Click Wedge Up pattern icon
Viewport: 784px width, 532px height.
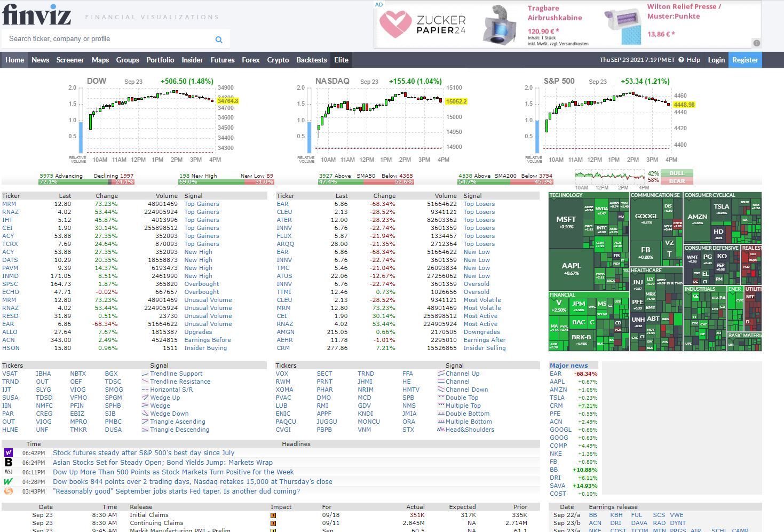coord(145,398)
